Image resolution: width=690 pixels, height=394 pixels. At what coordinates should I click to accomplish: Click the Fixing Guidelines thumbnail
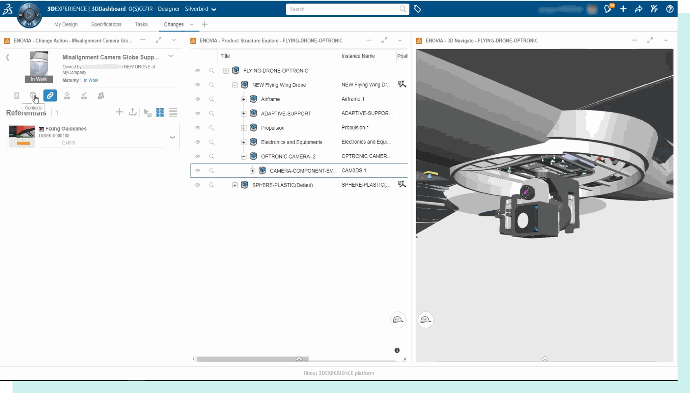22,136
